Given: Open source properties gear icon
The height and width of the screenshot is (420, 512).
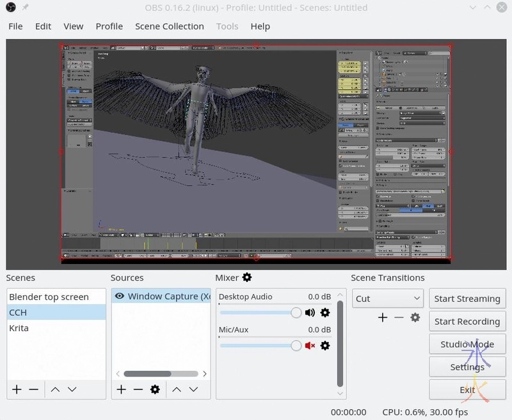Looking at the screenshot, I should click(154, 389).
